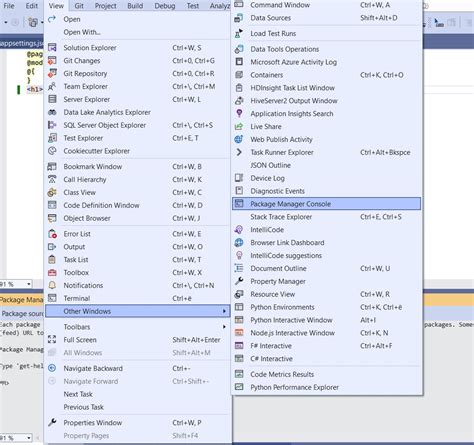
Task: Choose Object Browser entry
Action: click(137, 218)
